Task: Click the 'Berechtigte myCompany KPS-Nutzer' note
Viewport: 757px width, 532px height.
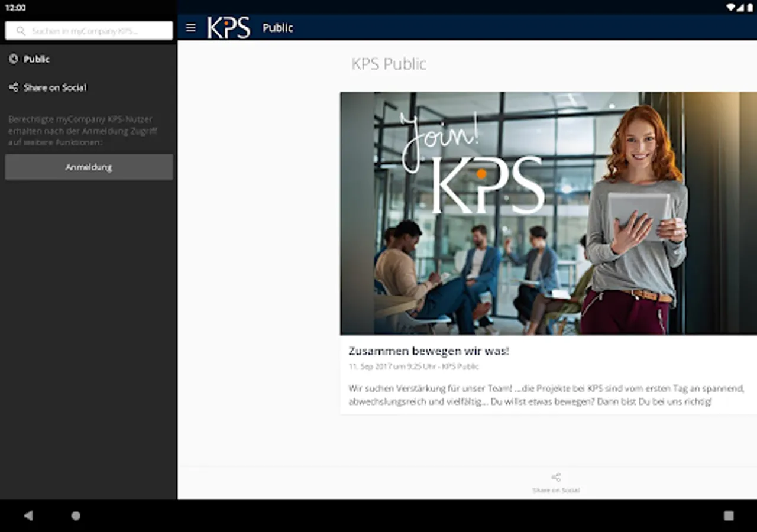Action: coord(83,131)
